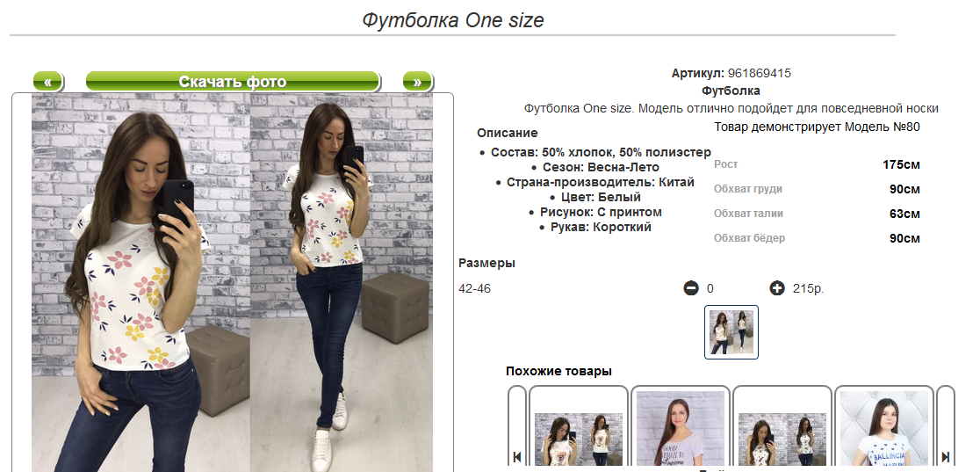Decrease quantity with the minus icon
Screen dimensions: 980x472
[x=690, y=288]
